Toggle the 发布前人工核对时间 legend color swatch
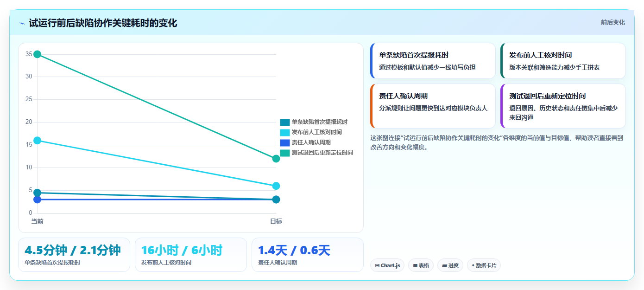 tap(285, 132)
